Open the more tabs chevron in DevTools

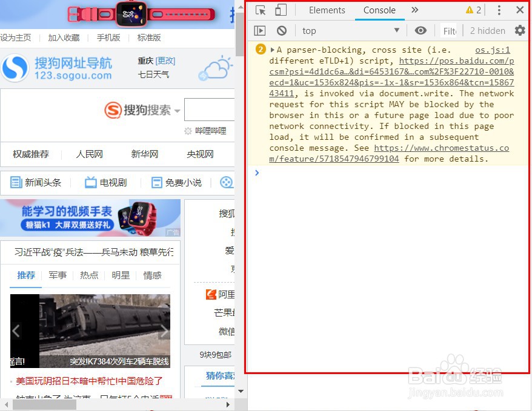click(x=415, y=10)
